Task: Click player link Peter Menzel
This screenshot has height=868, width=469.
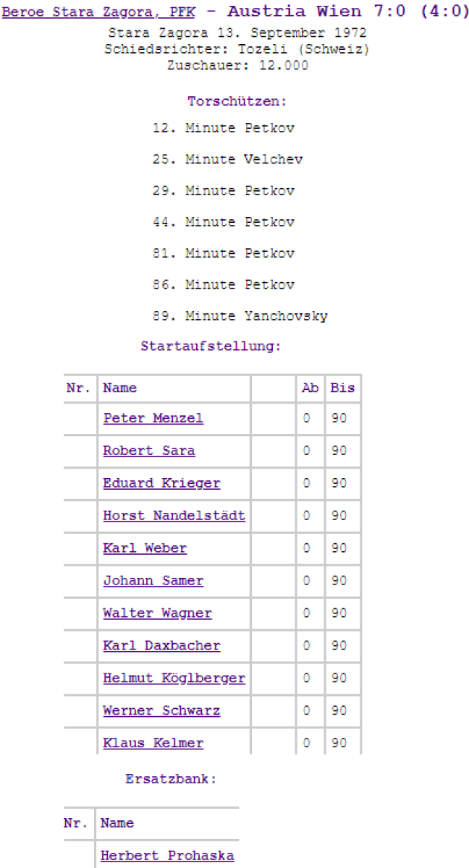Action: click(x=153, y=418)
